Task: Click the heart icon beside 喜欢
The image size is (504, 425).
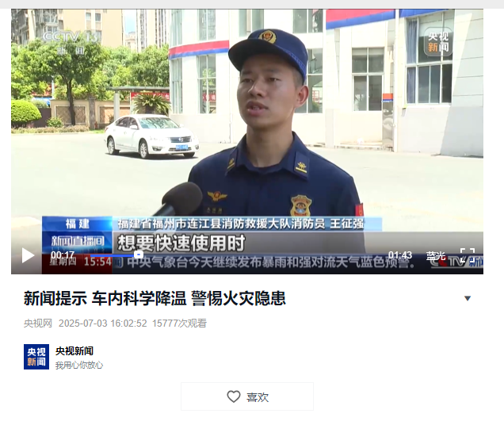Action: [x=234, y=396]
